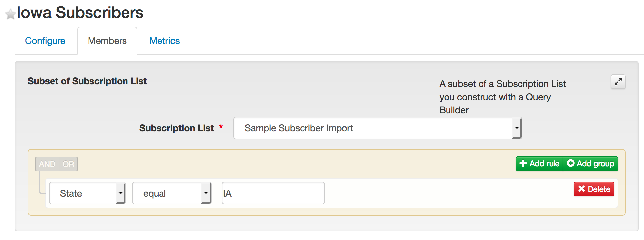The width and height of the screenshot is (644, 240).
Task: Click the X icon on the Delete button
Action: (x=582, y=189)
